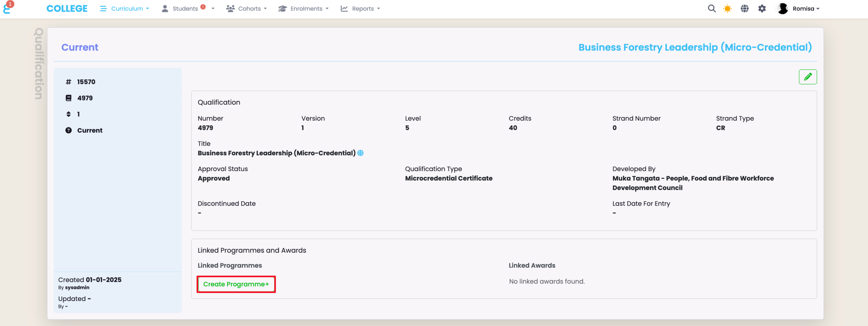The width and height of the screenshot is (868, 326).
Task: Click the Create Programme+ button
Action: coord(236,284)
